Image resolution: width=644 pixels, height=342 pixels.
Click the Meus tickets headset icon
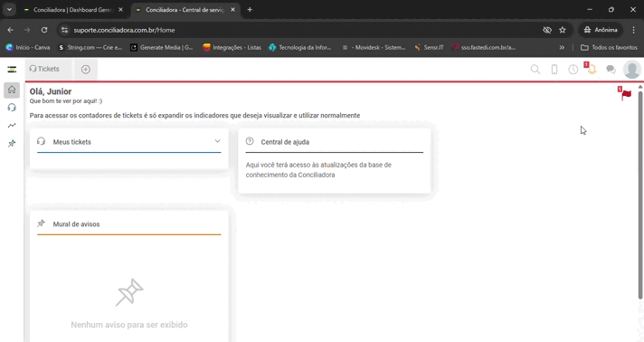(x=41, y=141)
